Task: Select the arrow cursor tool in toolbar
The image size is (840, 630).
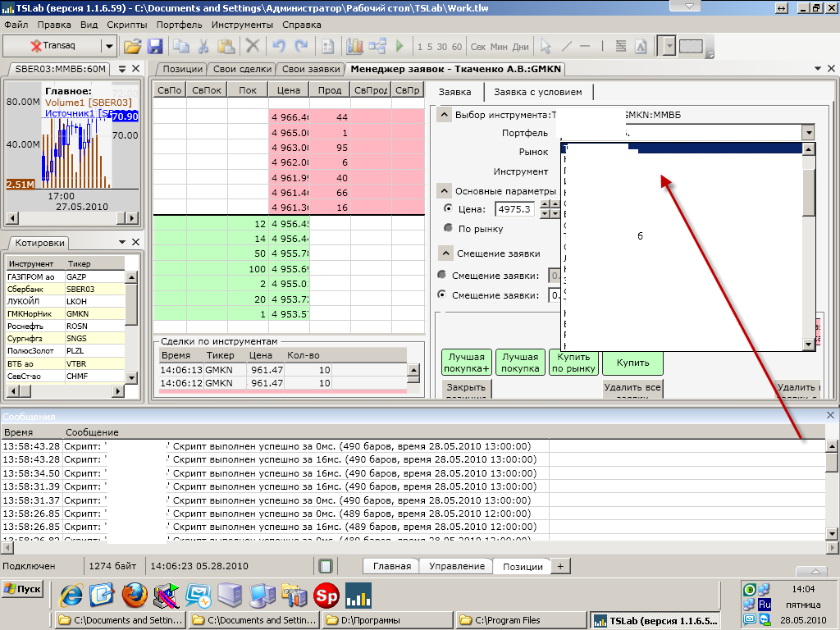Action: tap(546, 46)
